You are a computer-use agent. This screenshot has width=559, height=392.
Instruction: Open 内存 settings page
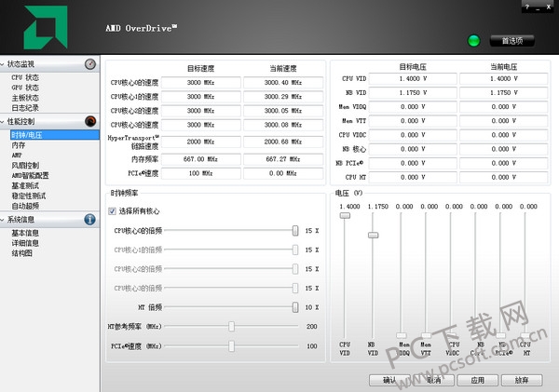[19, 145]
